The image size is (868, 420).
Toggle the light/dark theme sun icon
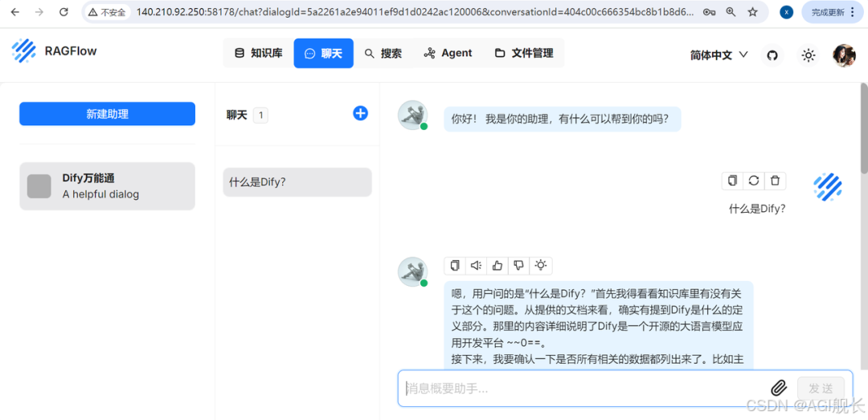point(809,55)
